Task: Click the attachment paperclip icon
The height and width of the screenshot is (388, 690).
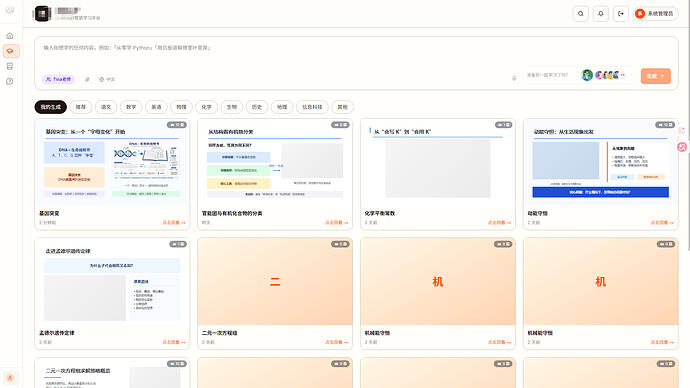Action: 87,79
